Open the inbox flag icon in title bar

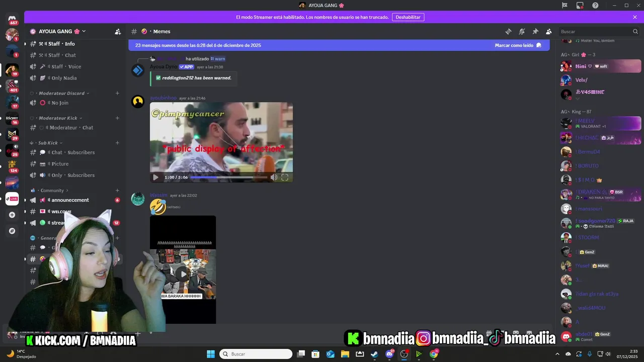(x=565, y=5)
